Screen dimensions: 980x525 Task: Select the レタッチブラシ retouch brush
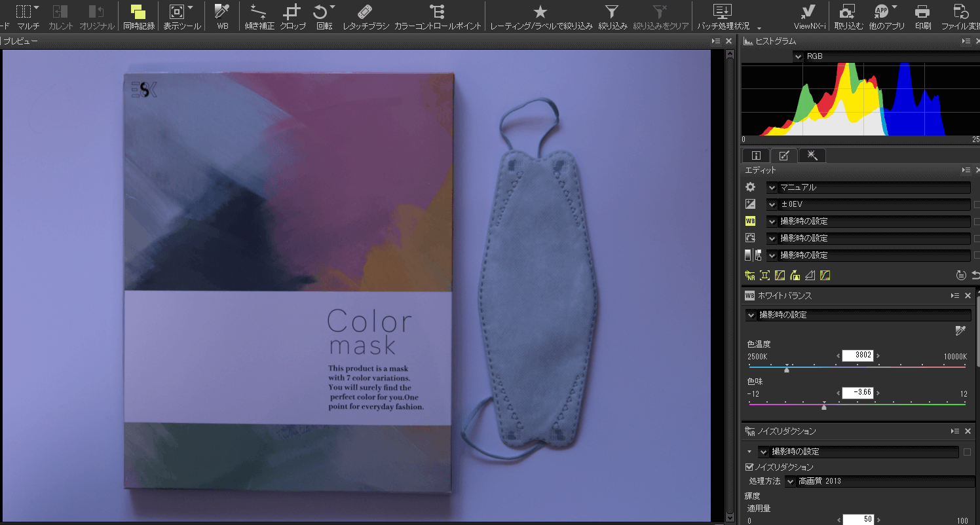(x=366, y=16)
